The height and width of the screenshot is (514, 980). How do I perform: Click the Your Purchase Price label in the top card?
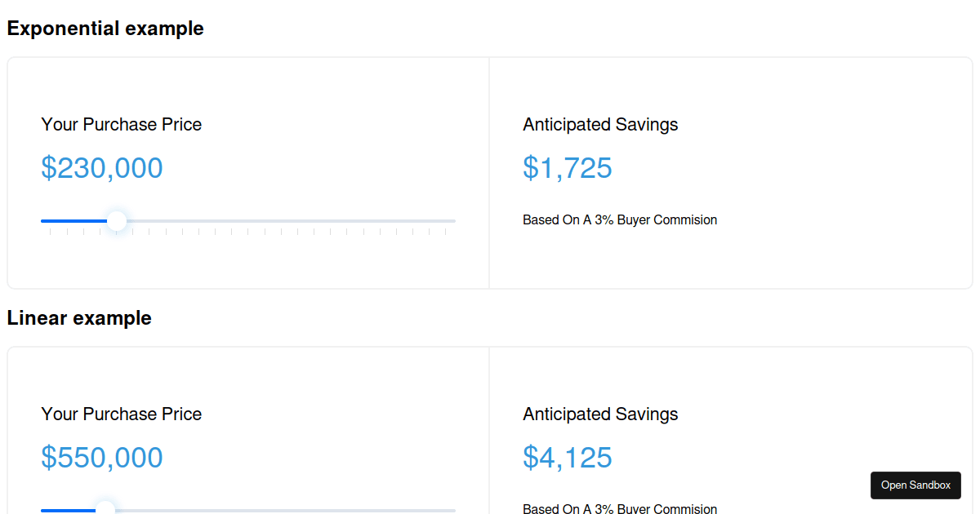point(121,124)
